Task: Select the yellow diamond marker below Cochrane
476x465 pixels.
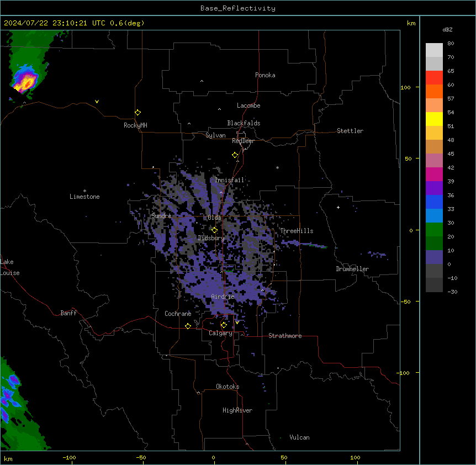Action: 188,326
